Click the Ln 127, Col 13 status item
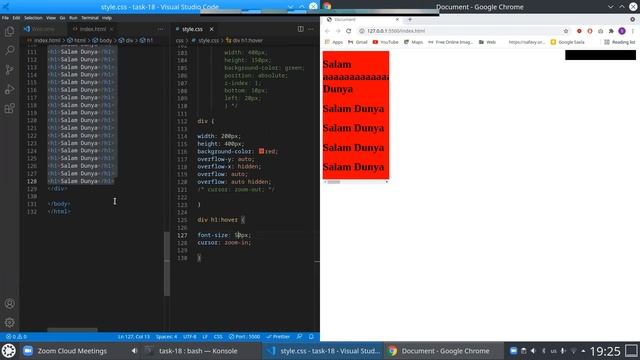This screenshot has width=640, height=360. [x=134, y=337]
